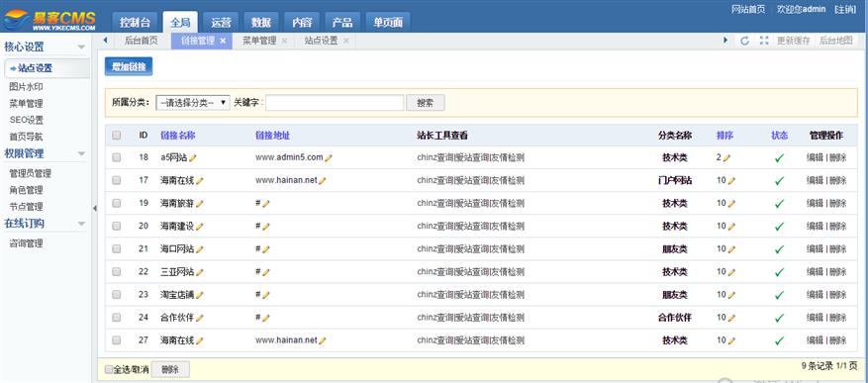Open the 请选择分类 category dropdown
Viewport: 868px width, 383px height.
click(193, 102)
